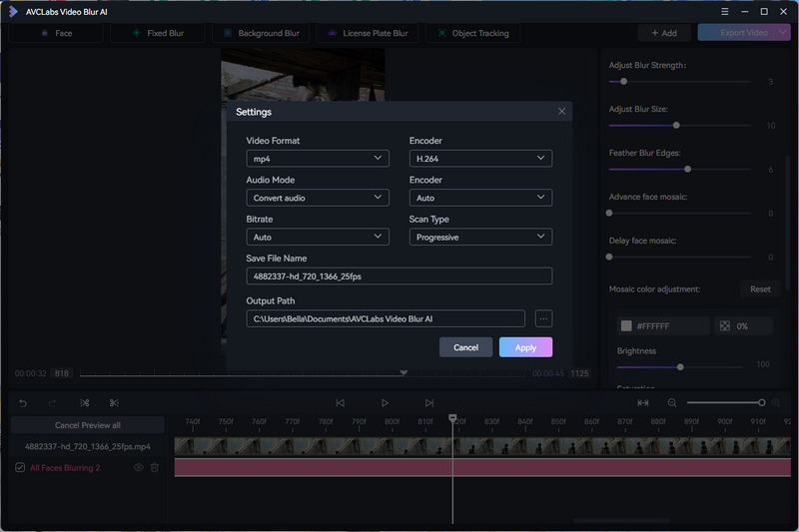Viewport: 799px width, 532px height.
Task: Click the fit-to-width timeline icon
Action: pyautogui.click(x=643, y=403)
